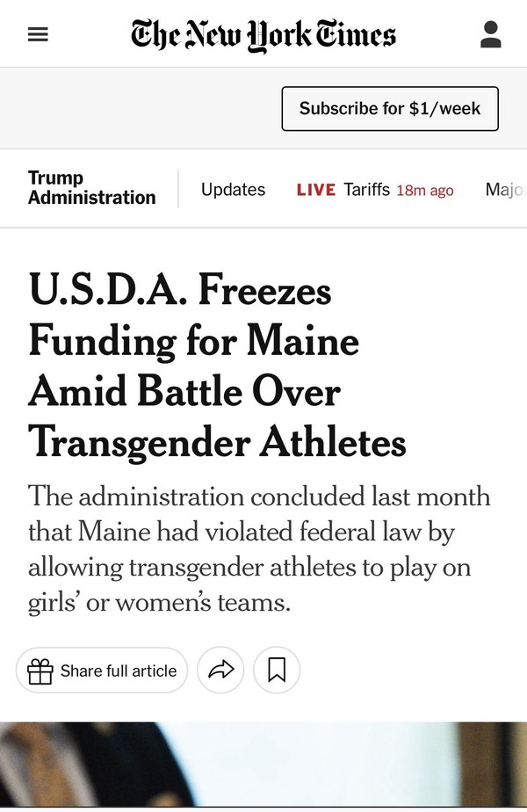The width and height of the screenshot is (527, 812).
Task: Click the 18m ago timestamp
Action: click(x=425, y=191)
